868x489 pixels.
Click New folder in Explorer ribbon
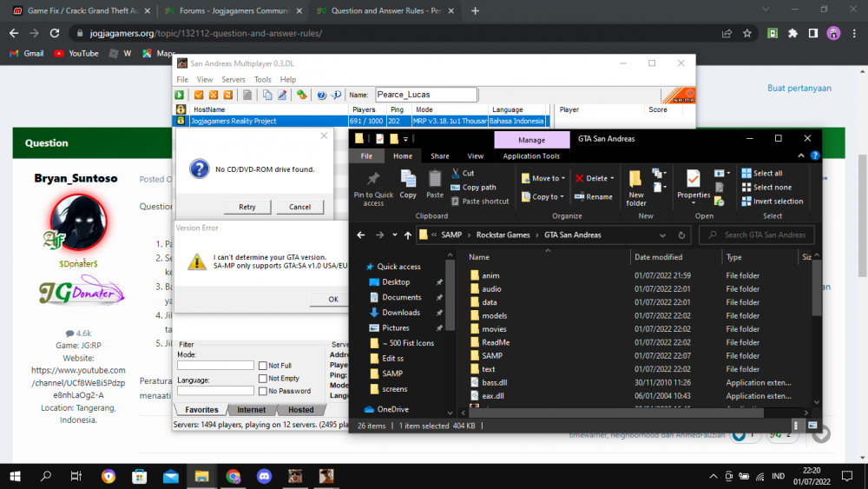pyautogui.click(x=636, y=188)
